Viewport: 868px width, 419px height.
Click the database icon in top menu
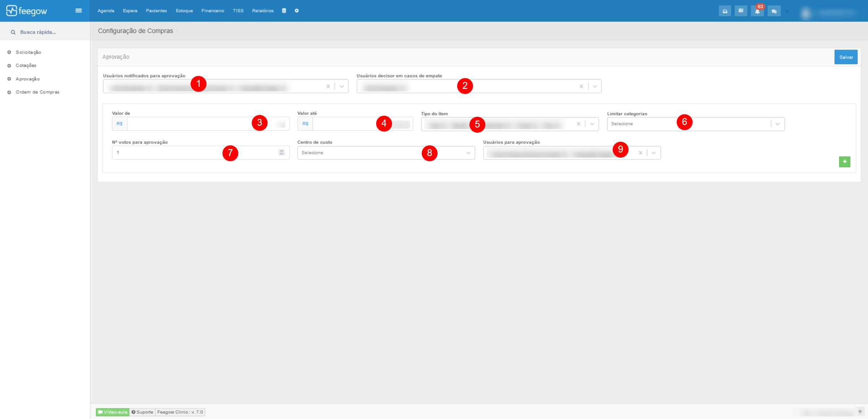tap(284, 10)
